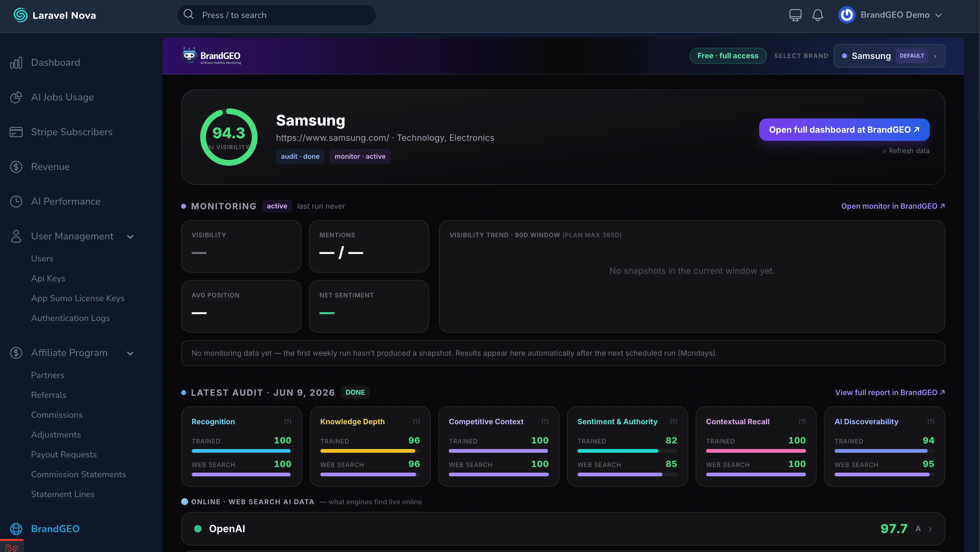Viewport: 980px width, 552px height.
Task: Click the Sentiment & Authority help (?) icon
Action: point(673,421)
